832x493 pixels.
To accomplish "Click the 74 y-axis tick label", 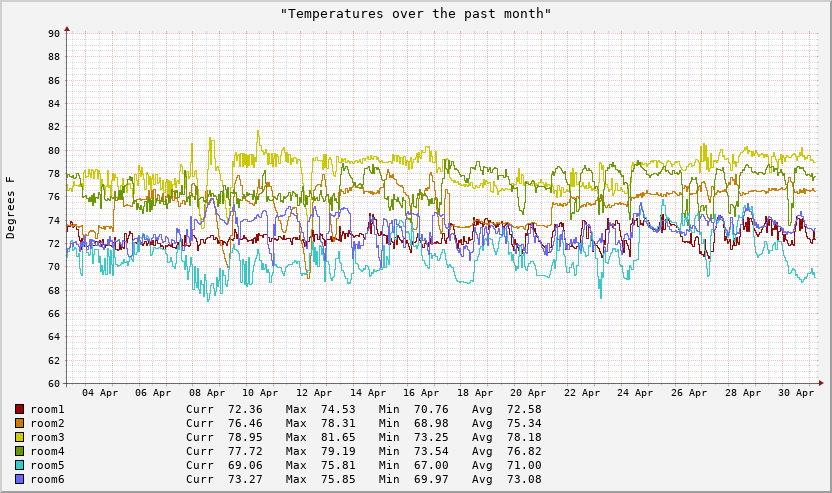I will pos(54,220).
